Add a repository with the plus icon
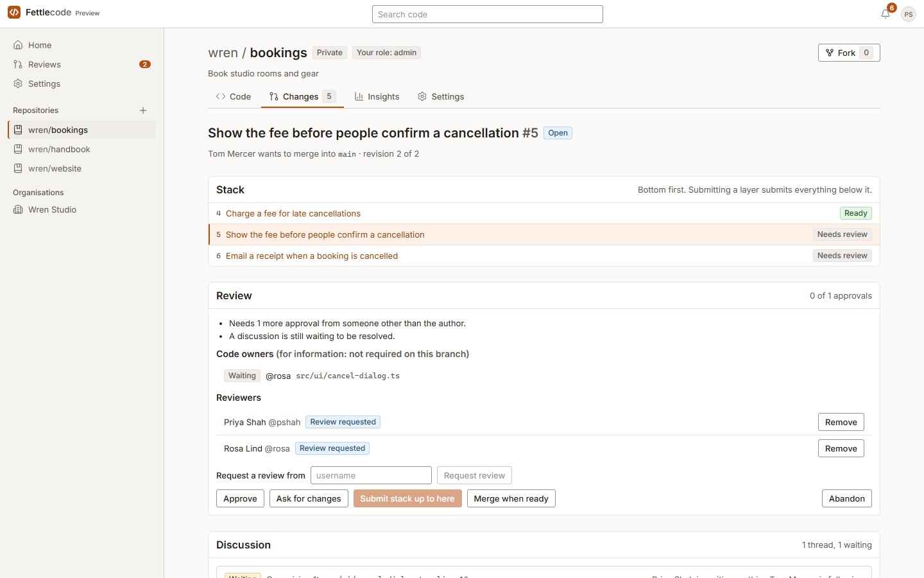 143,110
